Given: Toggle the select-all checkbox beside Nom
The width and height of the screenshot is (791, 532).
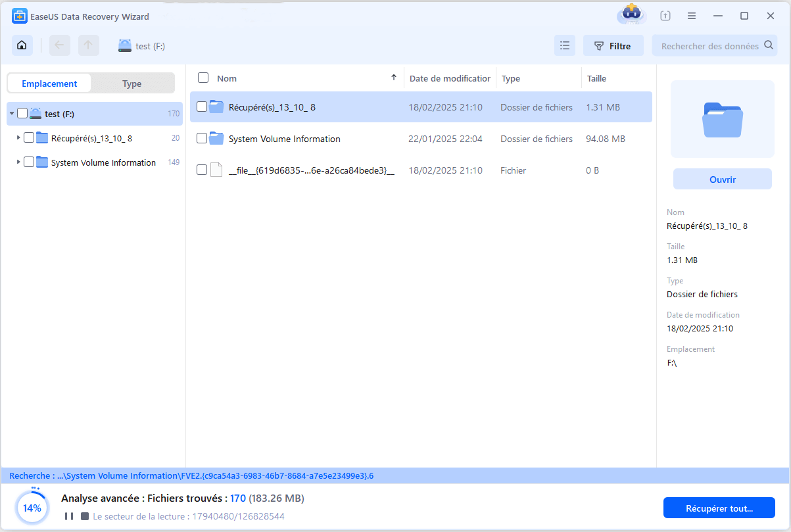Looking at the screenshot, I should click(x=203, y=78).
